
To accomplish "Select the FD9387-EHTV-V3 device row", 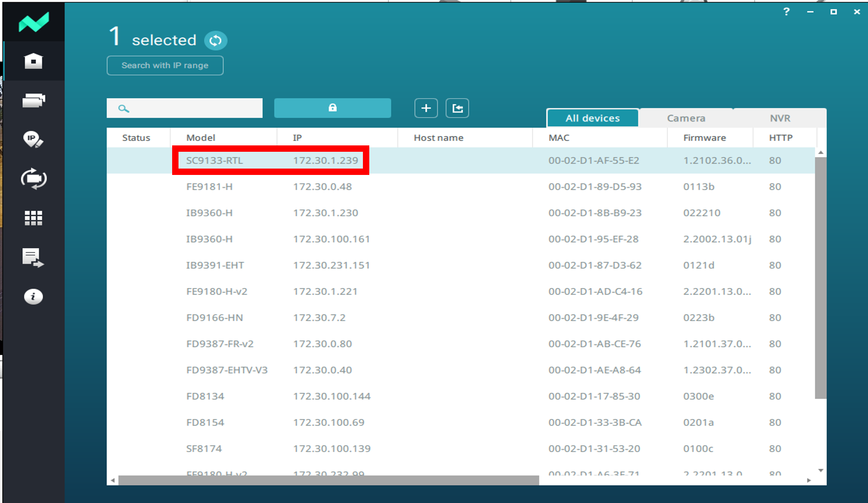I will coord(461,370).
